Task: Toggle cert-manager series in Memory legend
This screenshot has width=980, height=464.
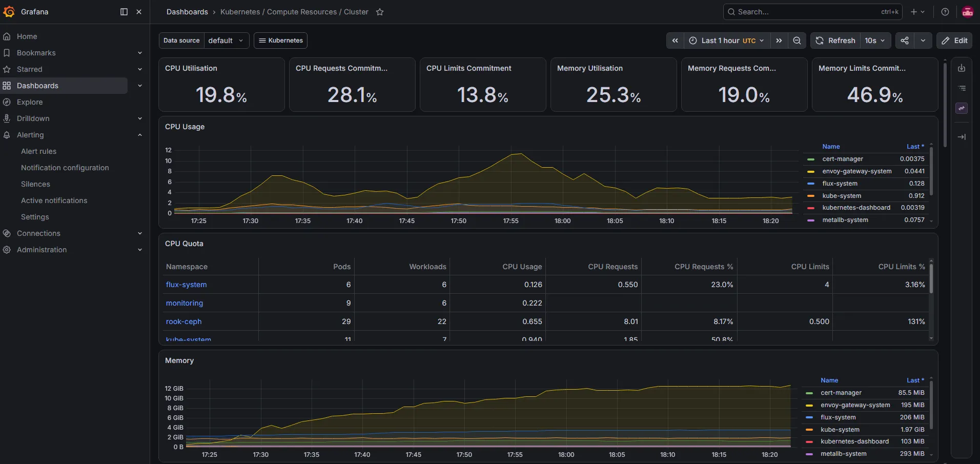Action: tap(841, 393)
